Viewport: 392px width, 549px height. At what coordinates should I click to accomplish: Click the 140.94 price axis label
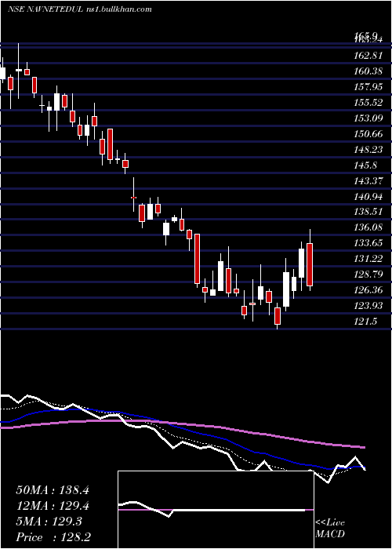pyautogui.click(x=369, y=197)
